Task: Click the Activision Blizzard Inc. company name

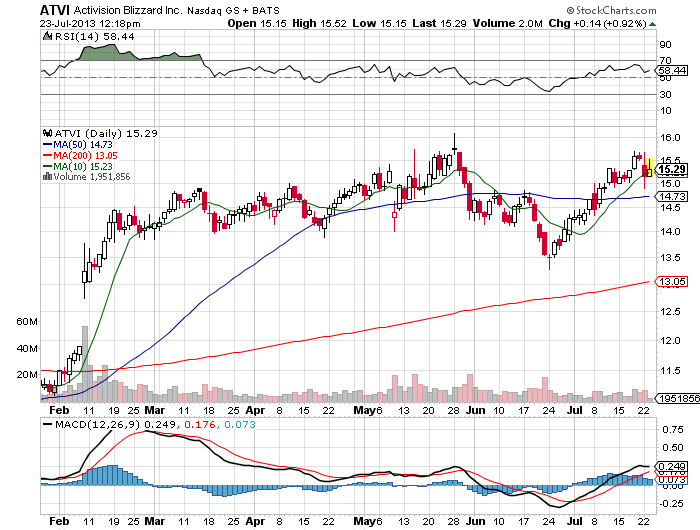Action: pos(128,10)
